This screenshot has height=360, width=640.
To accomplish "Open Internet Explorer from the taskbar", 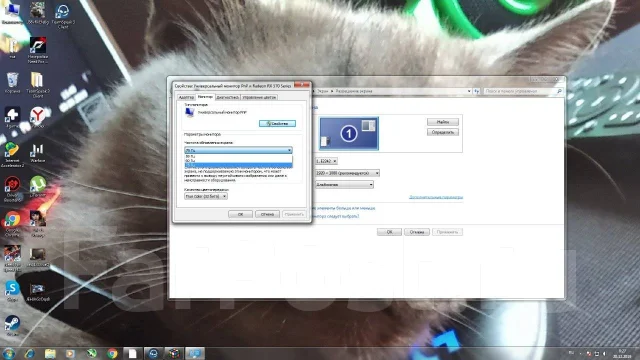I will click(29, 353).
